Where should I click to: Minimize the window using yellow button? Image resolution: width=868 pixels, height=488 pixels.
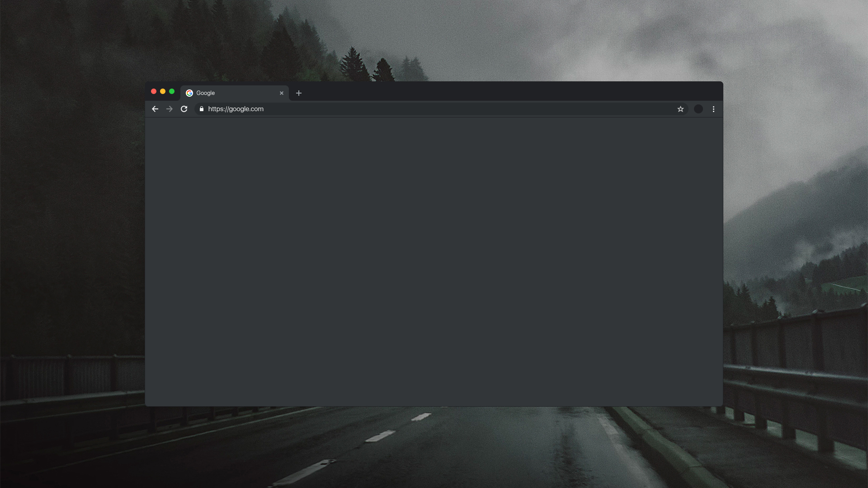[x=163, y=91]
